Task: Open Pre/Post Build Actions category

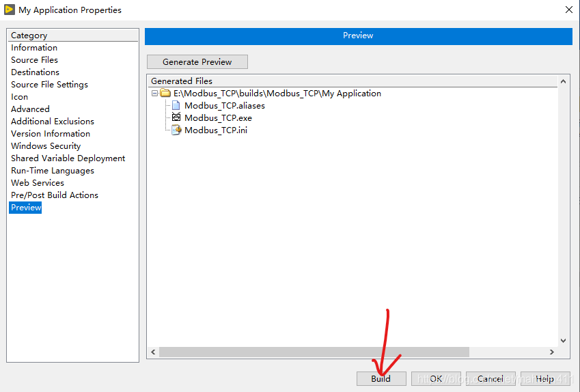Action: click(x=55, y=195)
